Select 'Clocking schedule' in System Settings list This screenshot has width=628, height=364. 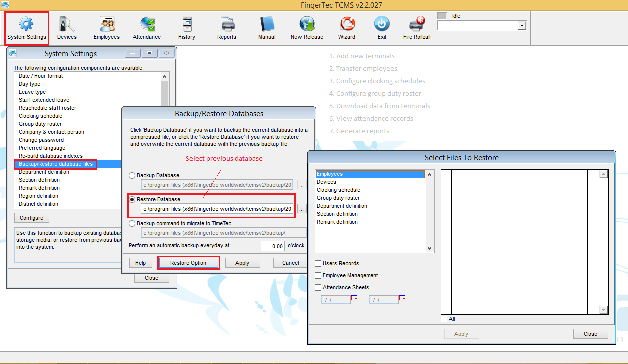[x=41, y=116]
